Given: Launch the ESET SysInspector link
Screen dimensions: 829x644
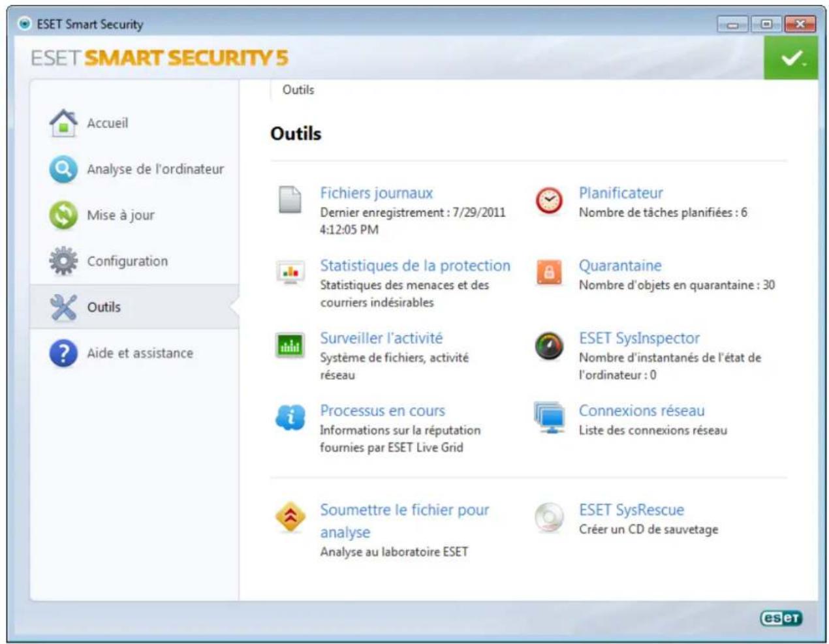Looking at the screenshot, I should [x=639, y=338].
